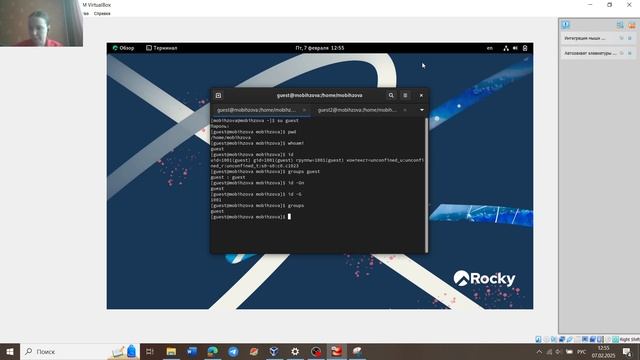
Task: Open the Обзор activities overview
Action: [x=123, y=48]
